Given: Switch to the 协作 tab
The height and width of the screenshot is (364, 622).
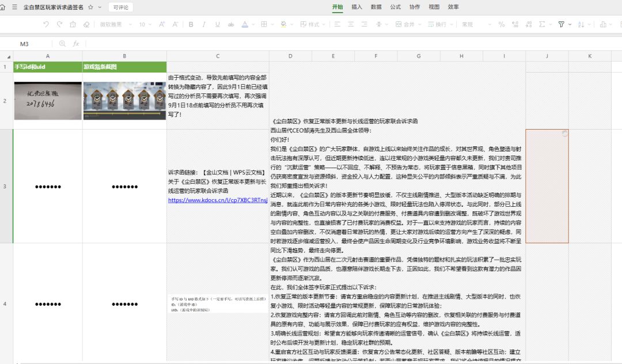Looking at the screenshot, I should pyautogui.click(x=415, y=7).
